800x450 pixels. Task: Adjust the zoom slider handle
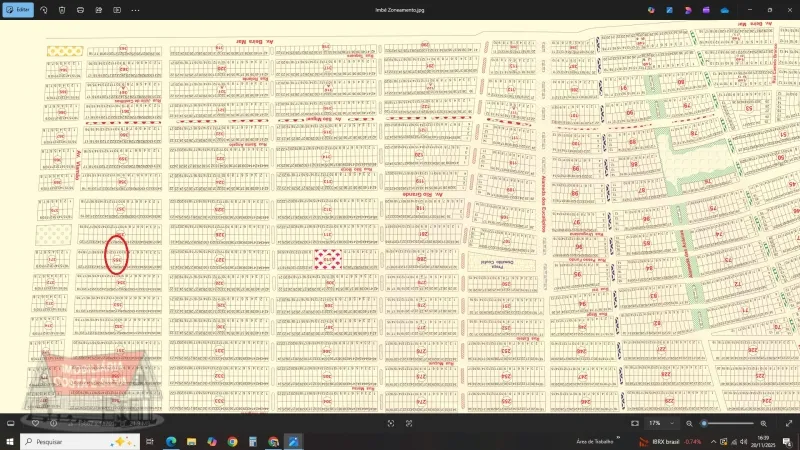point(705,423)
